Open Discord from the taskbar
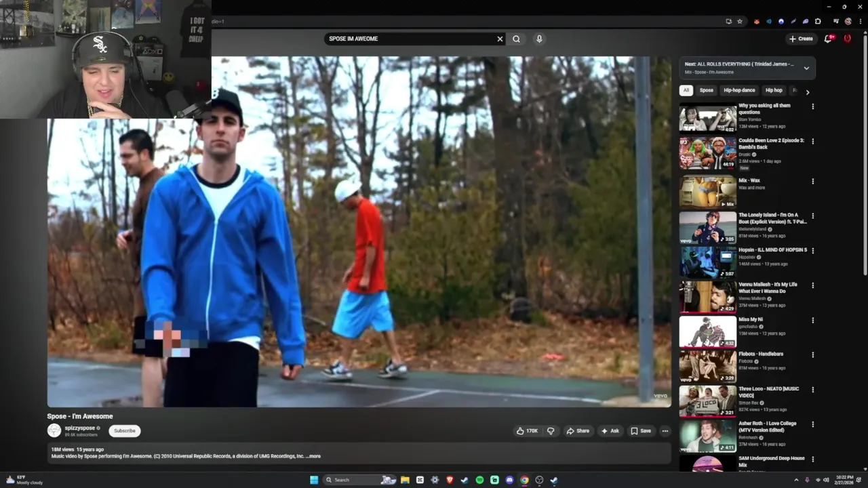The image size is (868, 488). tap(509, 480)
